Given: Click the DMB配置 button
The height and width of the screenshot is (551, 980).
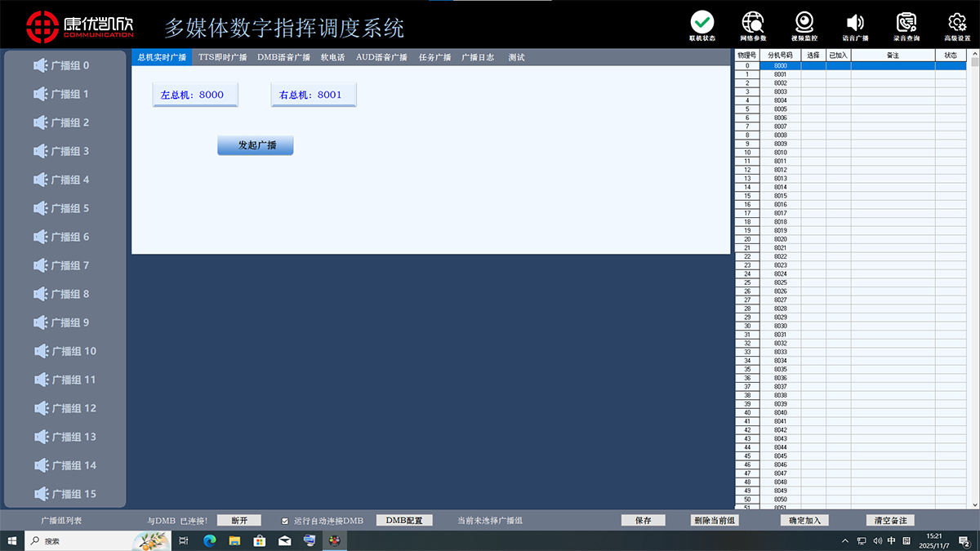Looking at the screenshot, I should [404, 521].
